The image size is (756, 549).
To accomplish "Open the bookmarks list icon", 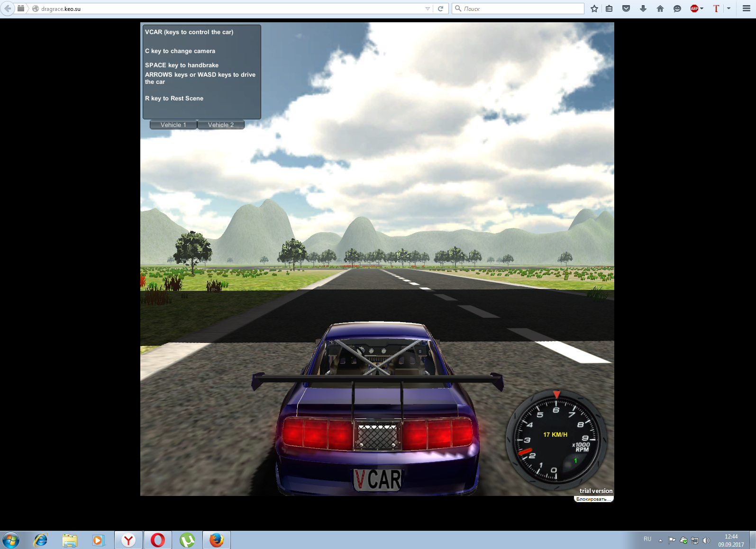I will [609, 9].
